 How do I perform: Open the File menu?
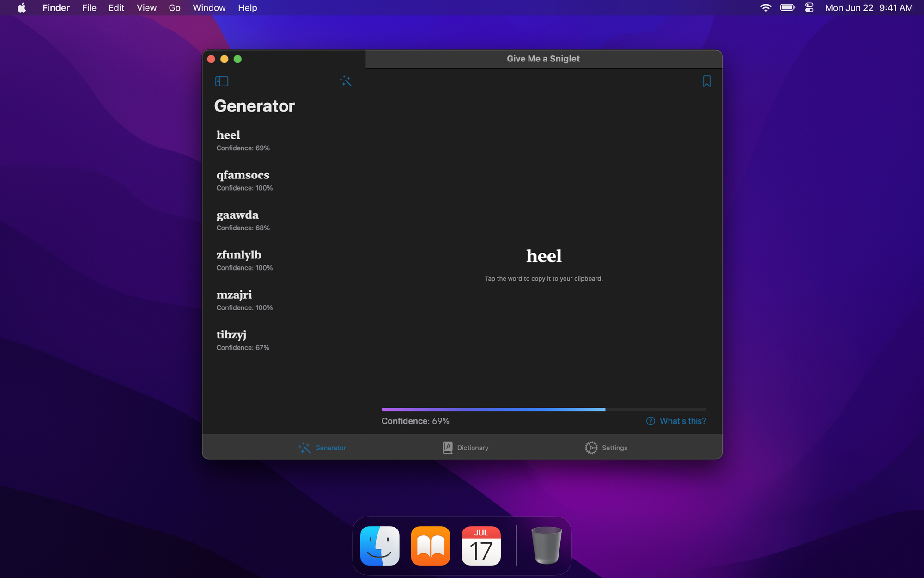coord(89,8)
